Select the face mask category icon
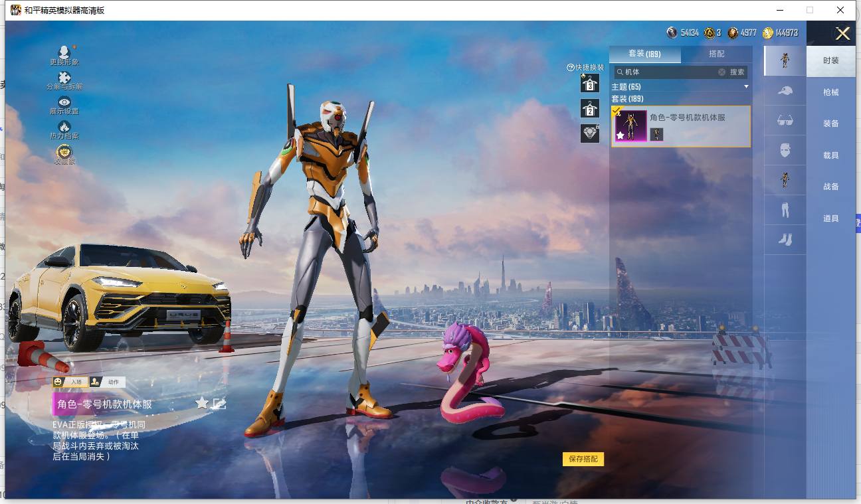The image size is (861, 504). 785,150
